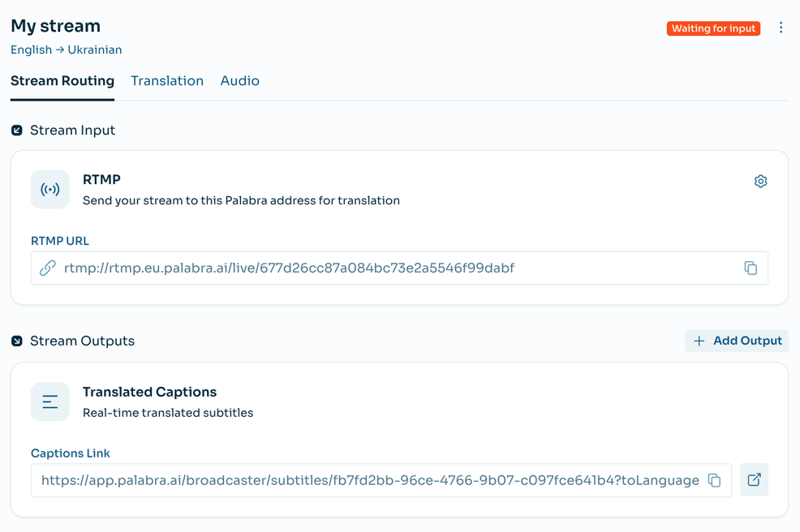Open captions link in new window
800x532 pixels.
pos(754,480)
